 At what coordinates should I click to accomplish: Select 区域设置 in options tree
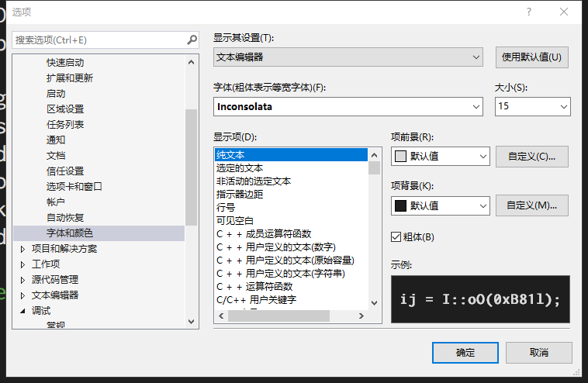tap(65, 109)
